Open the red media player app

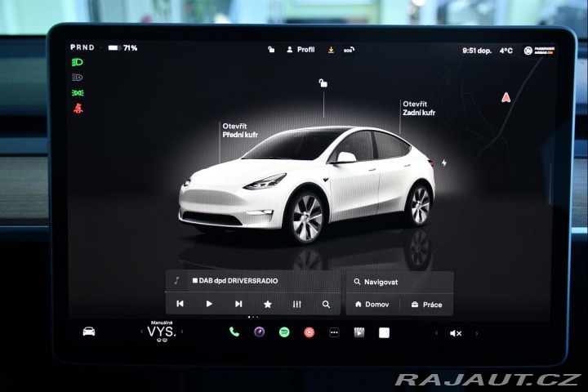(x=309, y=332)
